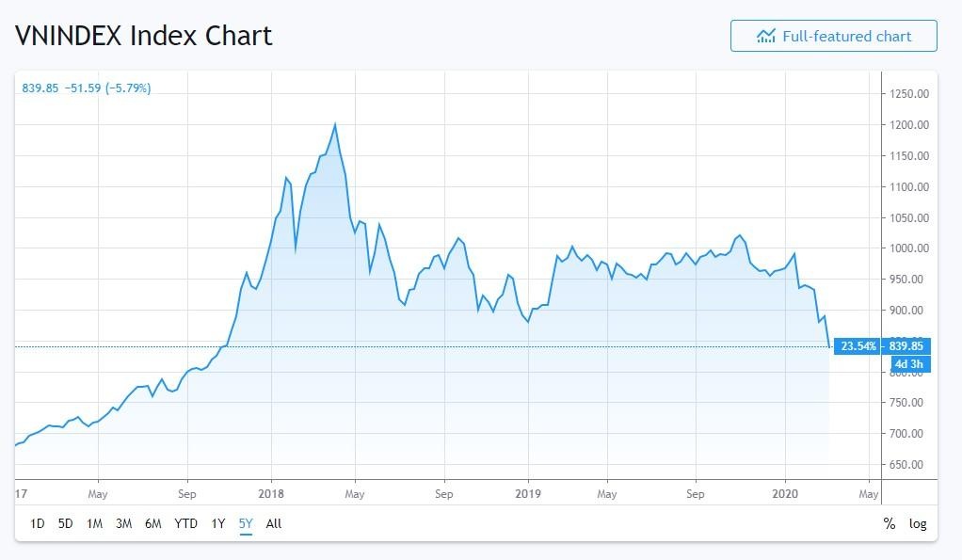Open the Full-featured chart button
The height and width of the screenshot is (560, 962).
click(833, 36)
